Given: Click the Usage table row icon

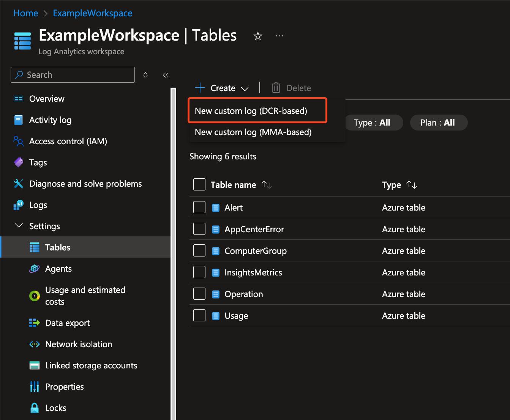Looking at the screenshot, I should 216,316.
